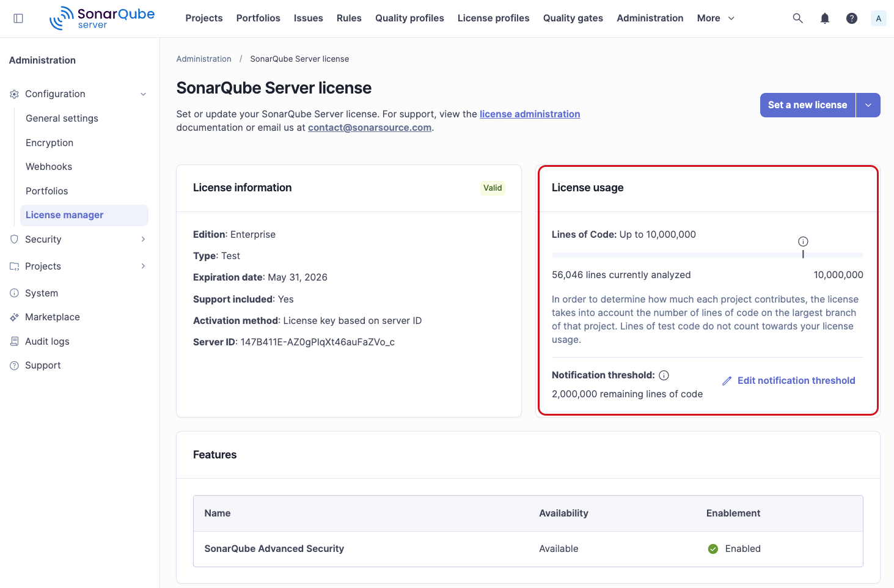Collapse the Configuration section chevron
894x588 pixels.
[144, 94]
